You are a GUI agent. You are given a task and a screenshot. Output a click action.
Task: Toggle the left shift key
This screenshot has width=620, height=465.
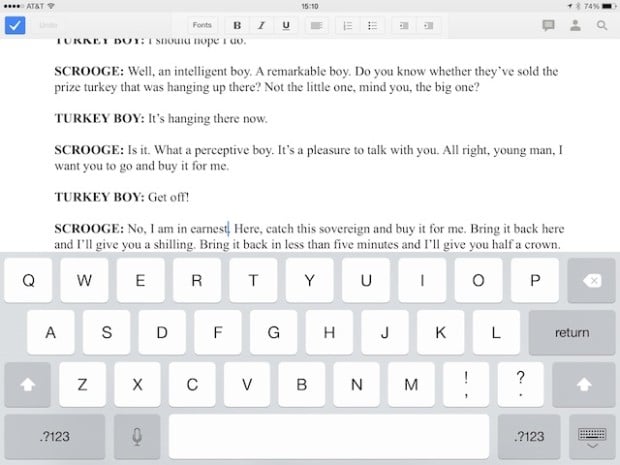[x=28, y=384]
